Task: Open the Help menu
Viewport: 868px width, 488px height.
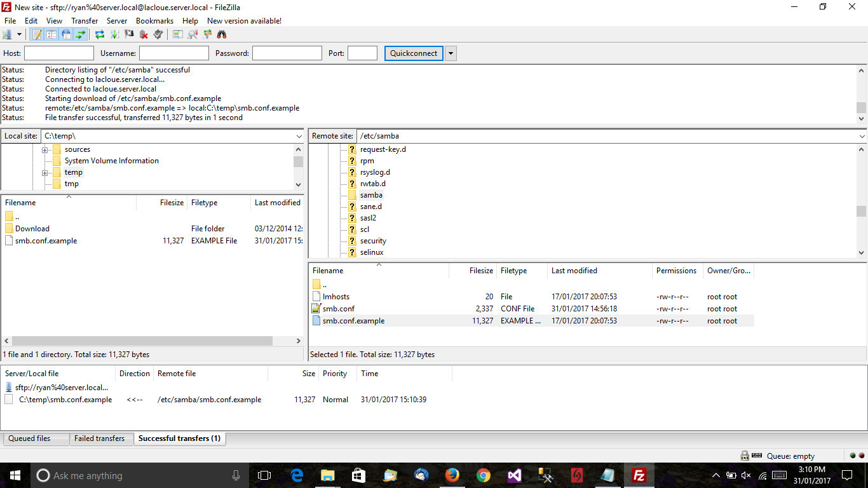Action: [191, 21]
